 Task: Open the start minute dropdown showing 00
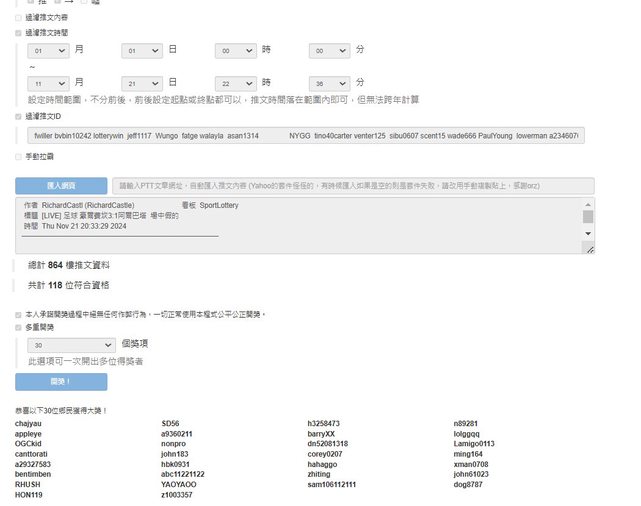click(x=329, y=50)
